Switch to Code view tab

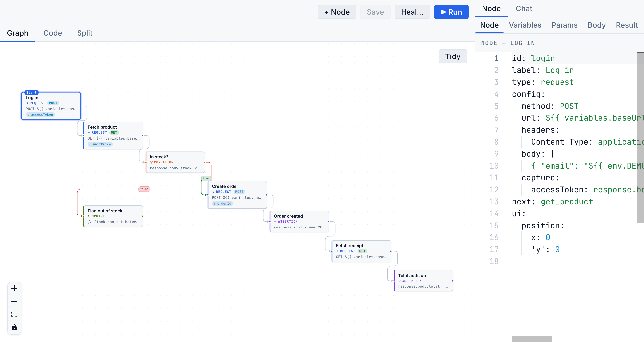click(53, 33)
